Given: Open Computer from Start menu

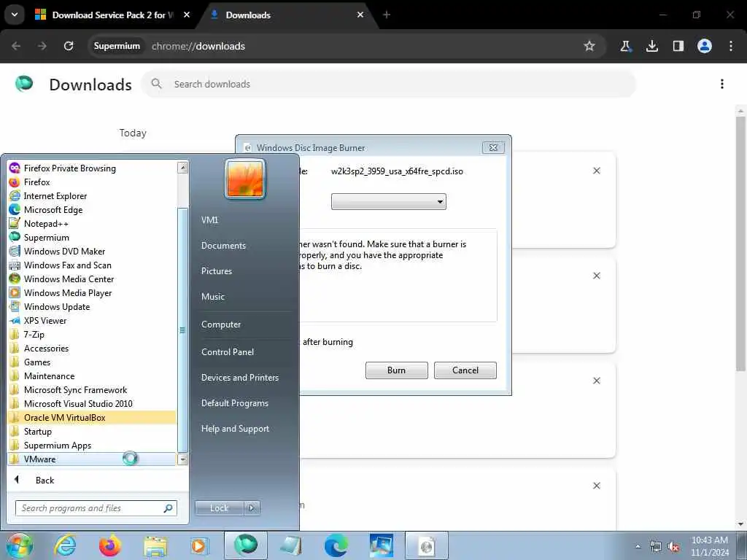Looking at the screenshot, I should pyautogui.click(x=220, y=324).
